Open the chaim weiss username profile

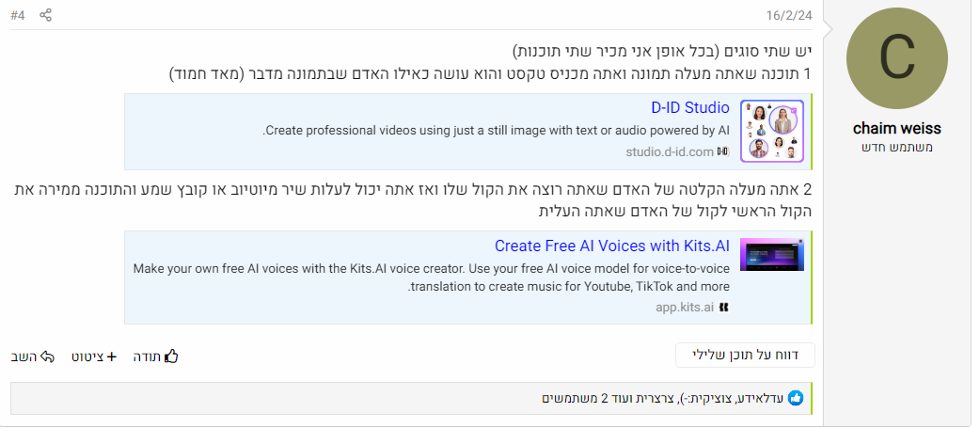[x=896, y=129]
